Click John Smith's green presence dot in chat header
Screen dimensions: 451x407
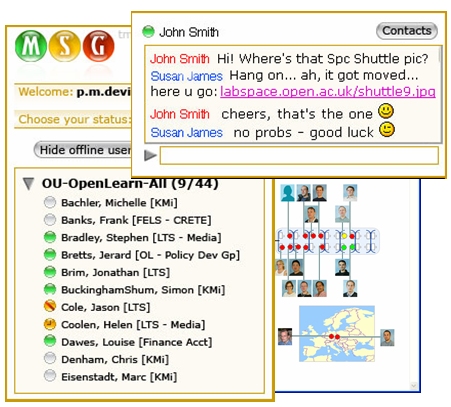pyautogui.click(x=148, y=32)
